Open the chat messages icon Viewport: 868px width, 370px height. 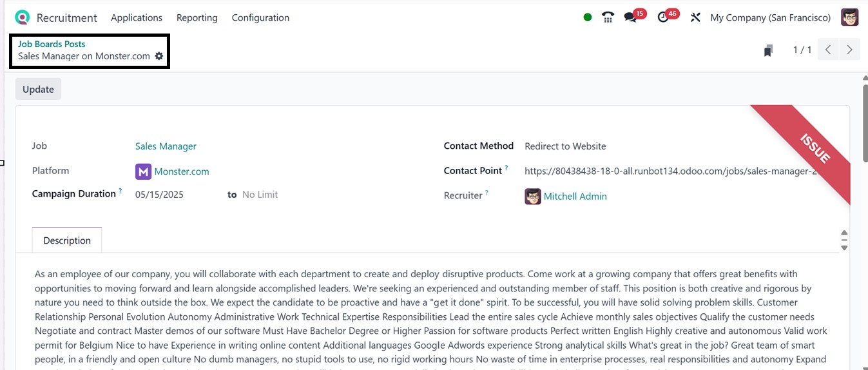630,17
